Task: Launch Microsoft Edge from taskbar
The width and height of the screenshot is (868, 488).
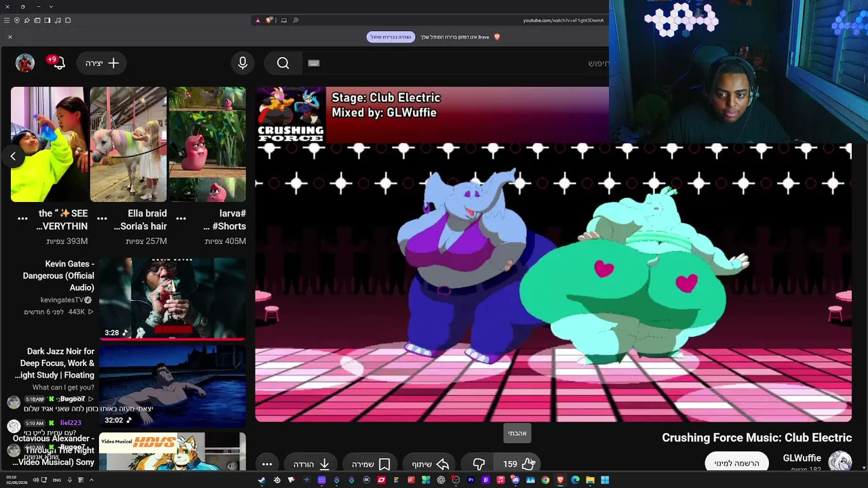Action: pos(575,480)
